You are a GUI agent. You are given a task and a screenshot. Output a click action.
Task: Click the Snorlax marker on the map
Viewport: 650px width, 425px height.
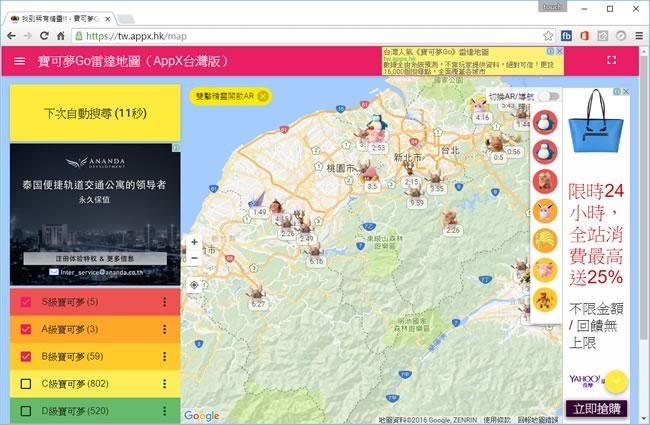[x=377, y=122]
